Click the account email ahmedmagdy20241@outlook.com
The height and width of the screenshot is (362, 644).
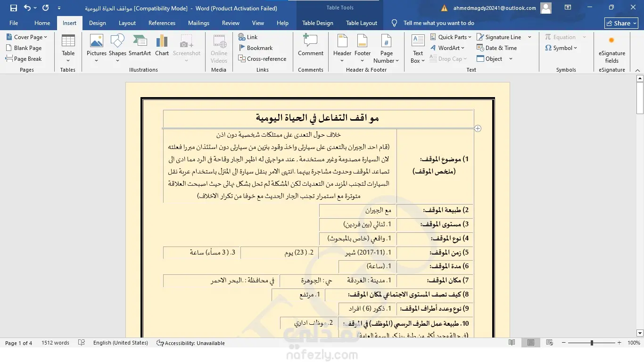(494, 8)
